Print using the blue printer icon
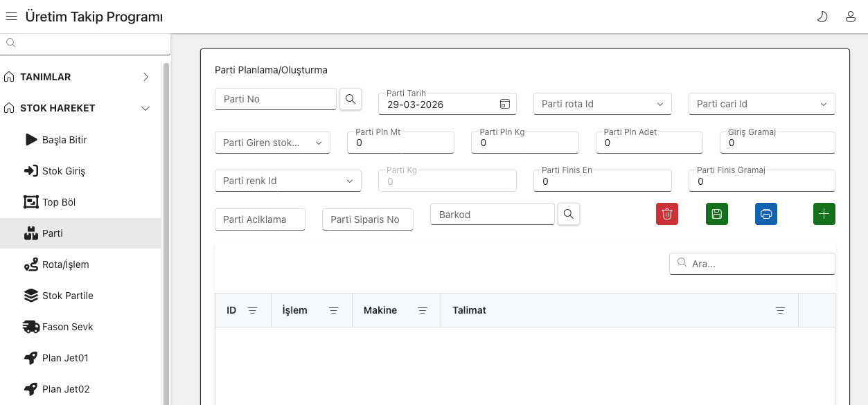Image resolution: width=868 pixels, height=405 pixels. (x=765, y=214)
